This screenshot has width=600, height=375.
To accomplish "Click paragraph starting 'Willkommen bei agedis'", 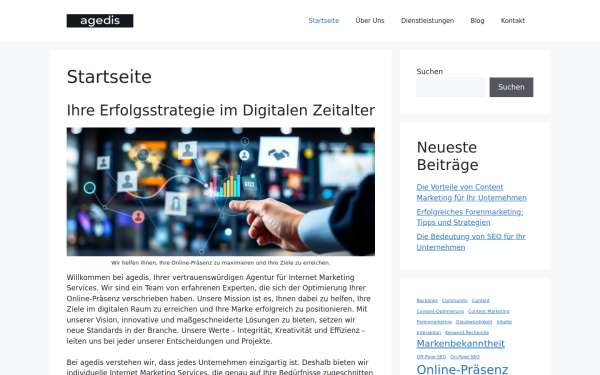I will (x=219, y=309).
